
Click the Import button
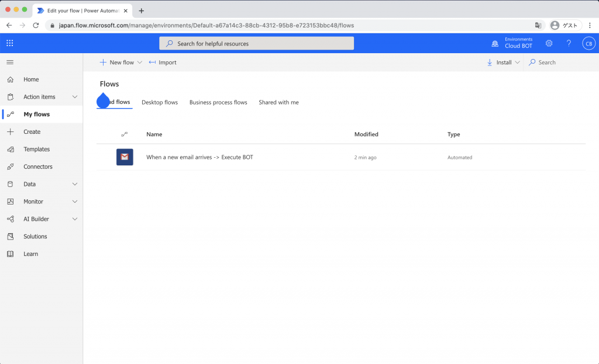pos(163,62)
